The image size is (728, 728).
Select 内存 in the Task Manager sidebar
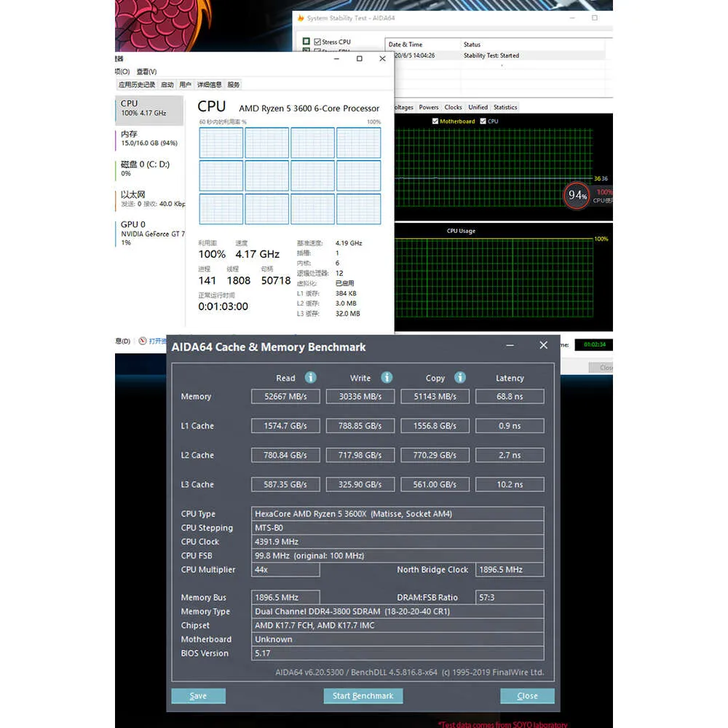coord(149,138)
